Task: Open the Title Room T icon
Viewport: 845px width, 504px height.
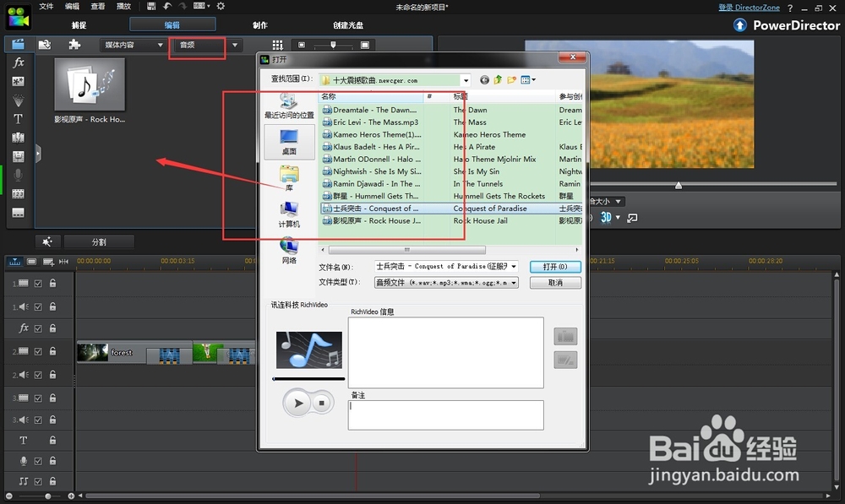Action: click(18, 118)
